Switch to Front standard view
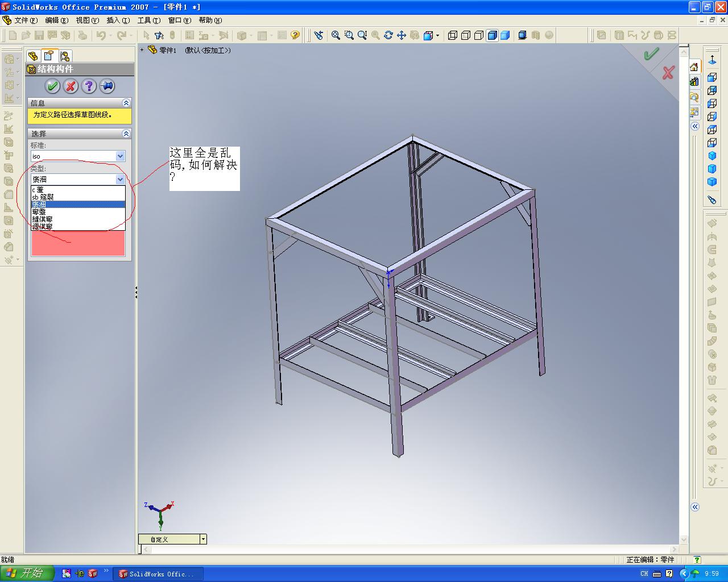Image resolution: width=728 pixels, height=582 pixels. [712, 77]
